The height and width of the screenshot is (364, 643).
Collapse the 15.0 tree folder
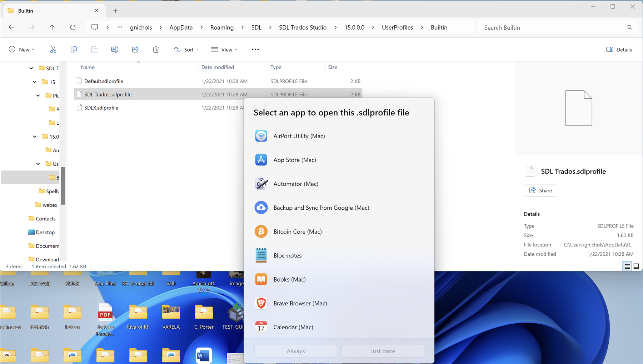pyautogui.click(x=35, y=136)
